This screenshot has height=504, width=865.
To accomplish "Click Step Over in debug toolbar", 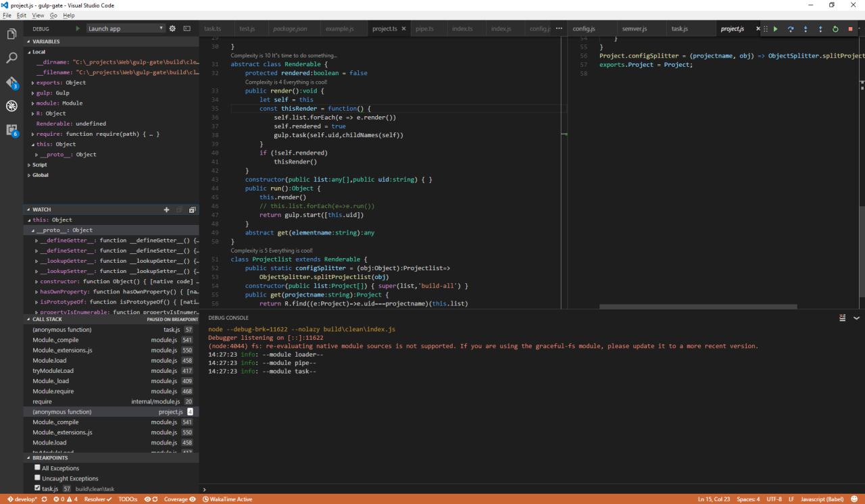I will click(x=790, y=29).
